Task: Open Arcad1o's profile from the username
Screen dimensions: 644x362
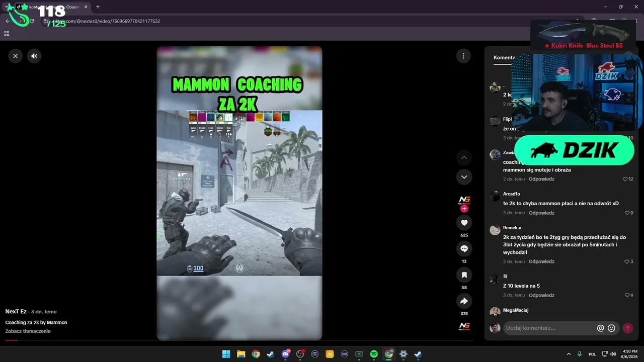Action: click(x=512, y=194)
